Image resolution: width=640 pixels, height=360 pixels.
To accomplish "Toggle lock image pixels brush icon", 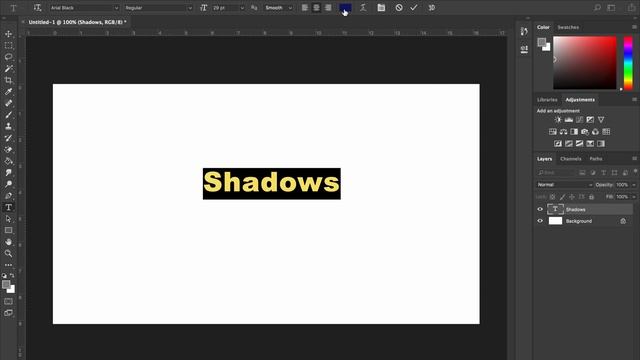I will pos(562,197).
